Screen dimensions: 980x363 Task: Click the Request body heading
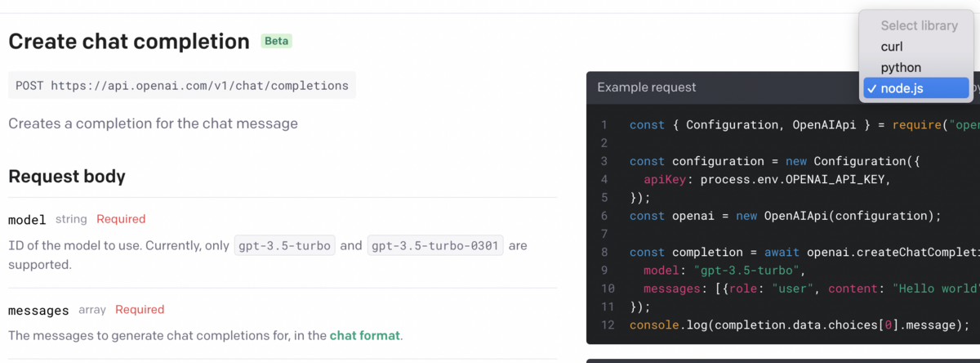click(67, 176)
